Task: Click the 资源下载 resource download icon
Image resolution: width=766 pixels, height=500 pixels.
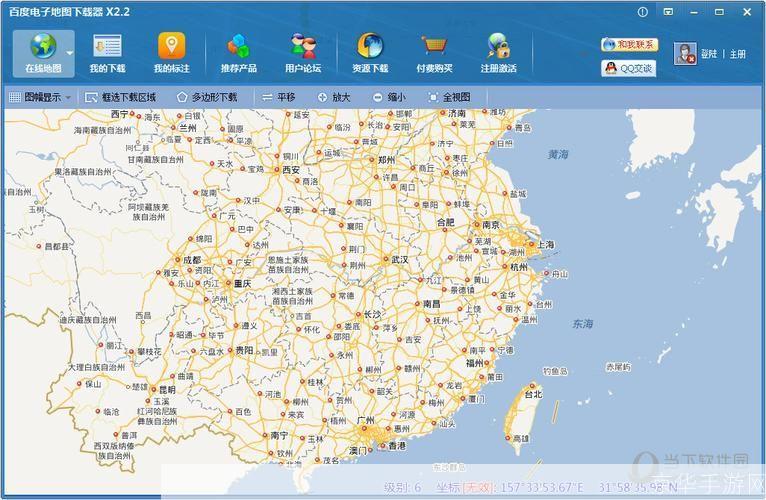Action: tap(369, 47)
